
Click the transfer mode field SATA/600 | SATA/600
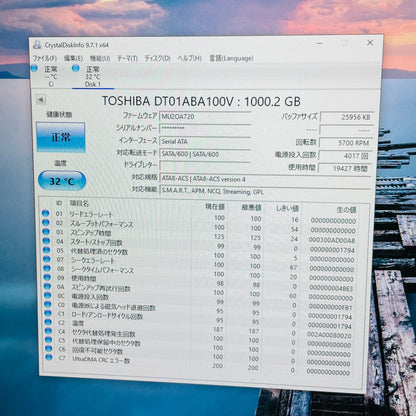click(x=205, y=154)
